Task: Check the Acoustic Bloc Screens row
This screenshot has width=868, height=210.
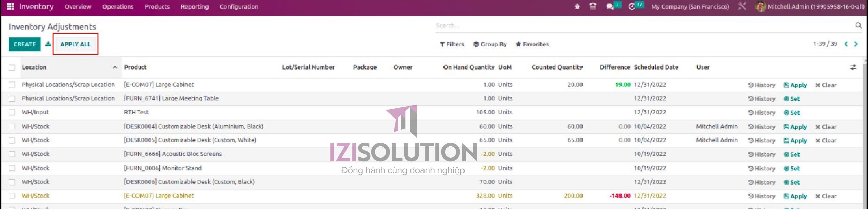Action: 12,154
